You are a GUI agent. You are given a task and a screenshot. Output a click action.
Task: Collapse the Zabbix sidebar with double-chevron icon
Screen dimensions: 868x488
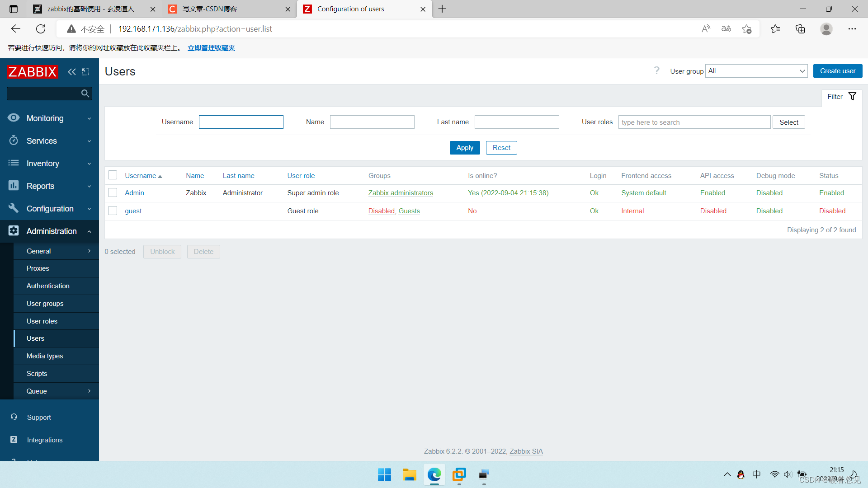[x=71, y=72]
